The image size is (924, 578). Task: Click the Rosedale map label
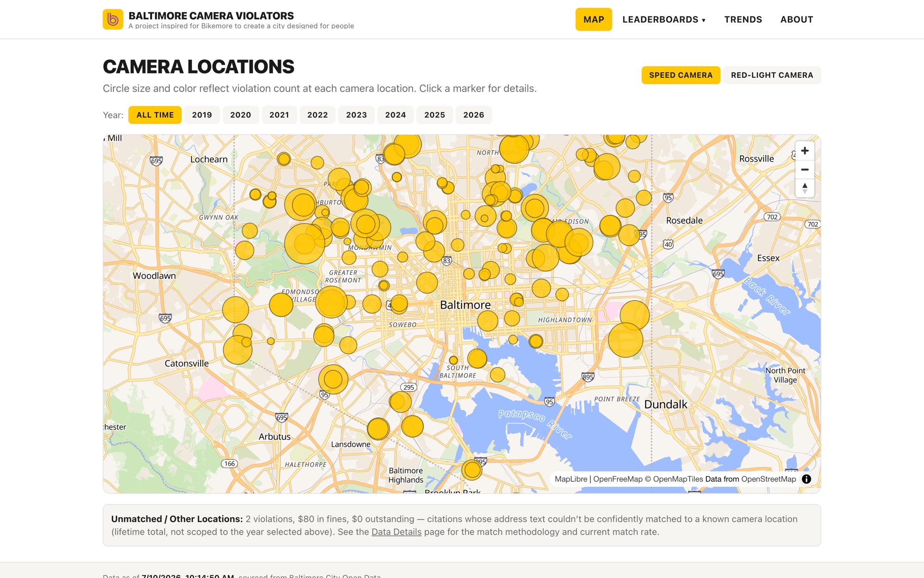point(684,221)
